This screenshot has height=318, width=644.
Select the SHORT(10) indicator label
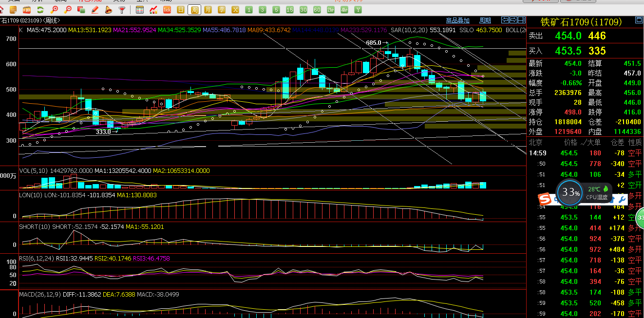coord(34,227)
